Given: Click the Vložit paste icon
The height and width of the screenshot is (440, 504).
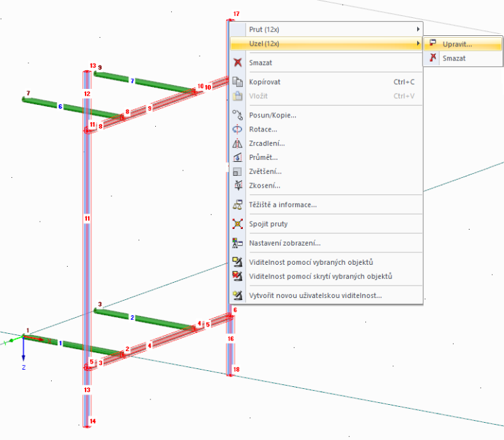Looking at the screenshot, I should [237, 96].
